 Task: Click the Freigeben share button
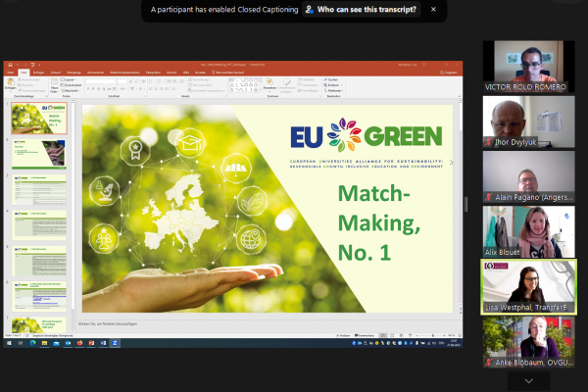pyautogui.click(x=449, y=73)
